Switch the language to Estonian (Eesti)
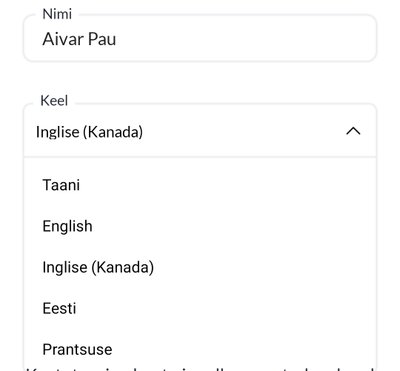 click(200, 308)
